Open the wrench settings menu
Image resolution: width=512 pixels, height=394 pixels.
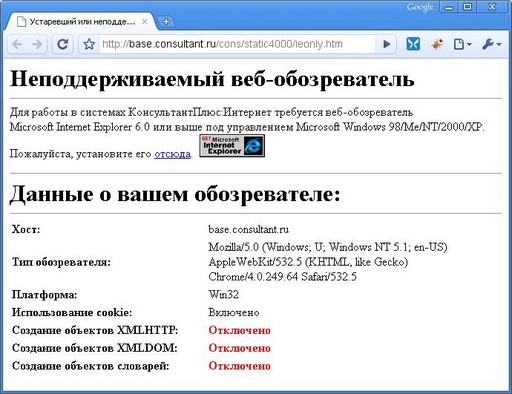click(491, 44)
